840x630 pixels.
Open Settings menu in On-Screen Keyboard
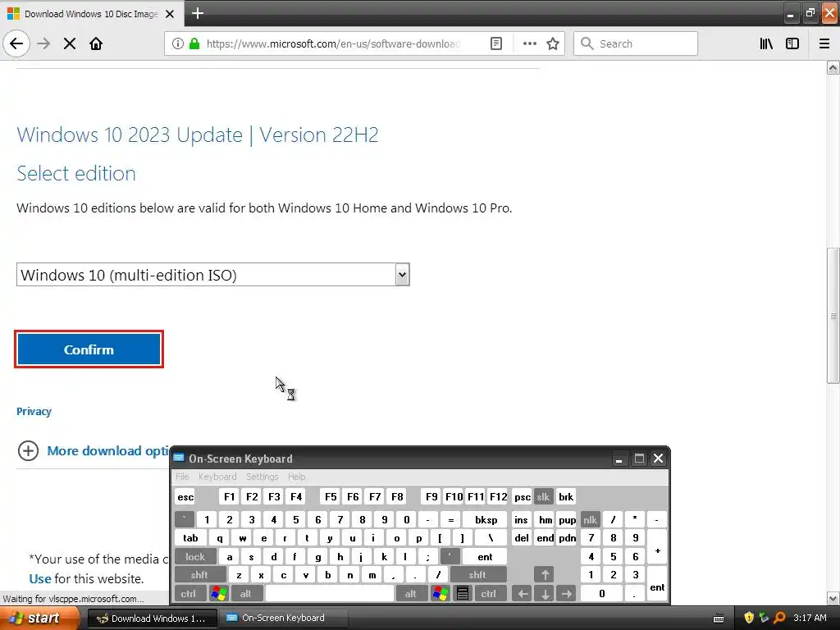pyautogui.click(x=262, y=477)
